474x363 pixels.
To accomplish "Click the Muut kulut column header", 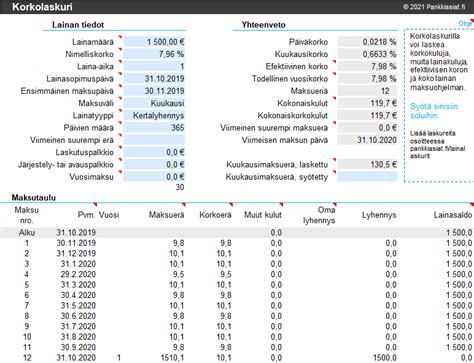I will click(x=263, y=215).
